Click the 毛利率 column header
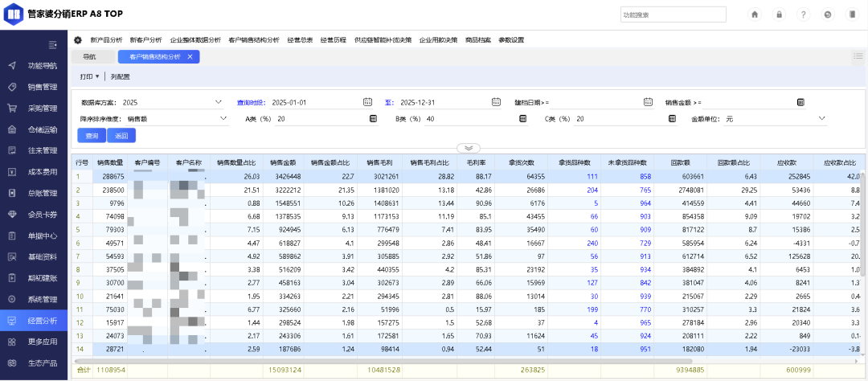This screenshot has height=381, width=868. 476,163
